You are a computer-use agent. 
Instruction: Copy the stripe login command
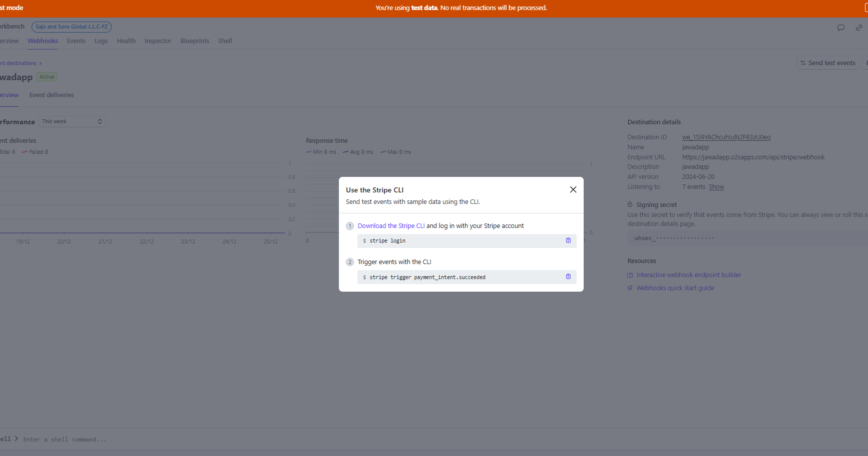point(568,241)
